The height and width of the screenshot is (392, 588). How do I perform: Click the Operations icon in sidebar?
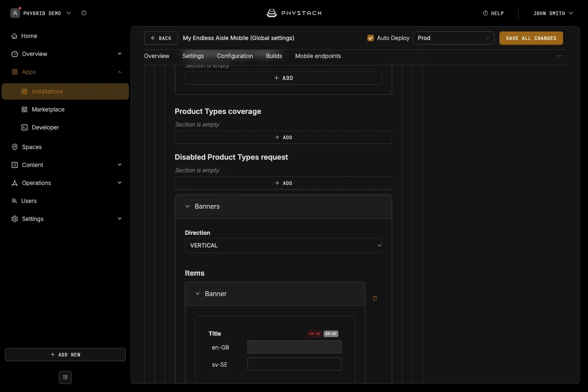tap(15, 183)
